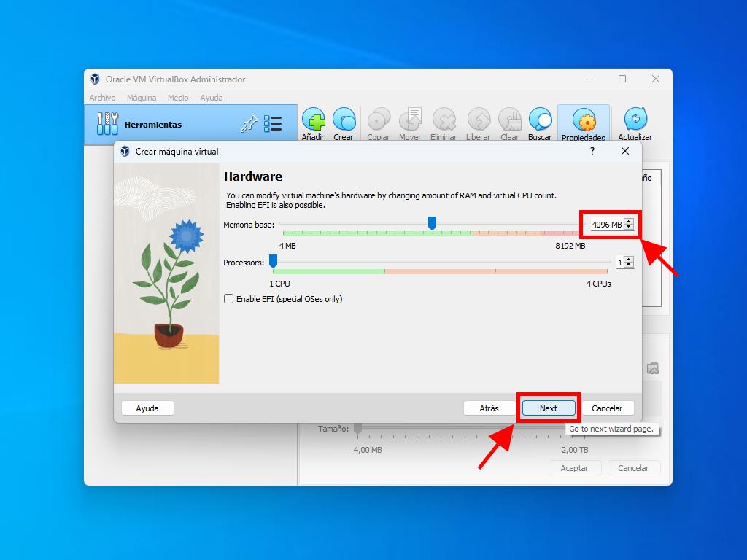This screenshot has height=560, width=747.
Task: Click the memory value input field
Action: tap(605, 225)
